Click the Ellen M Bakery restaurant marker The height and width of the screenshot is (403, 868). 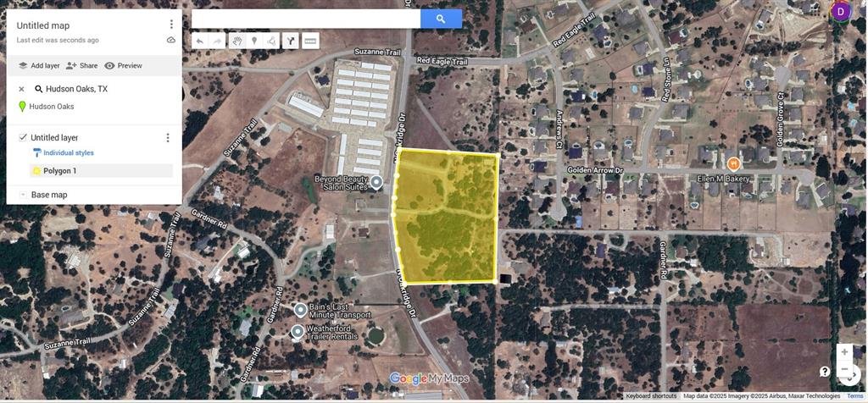pyautogui.click(x=733, y=163)
